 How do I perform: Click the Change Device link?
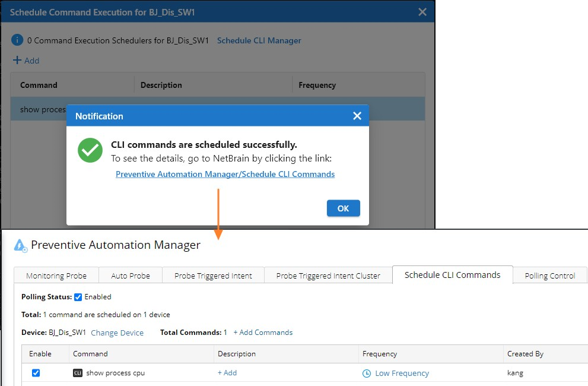point(117,333)
